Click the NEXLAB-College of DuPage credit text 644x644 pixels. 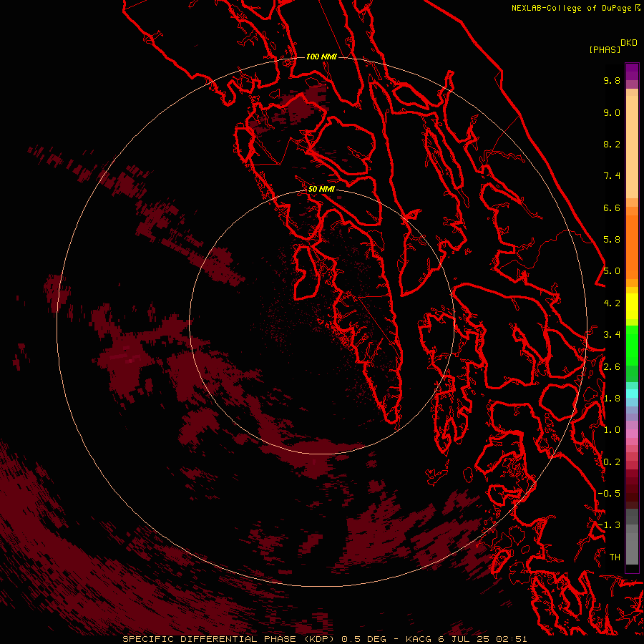tap(571, 8)
